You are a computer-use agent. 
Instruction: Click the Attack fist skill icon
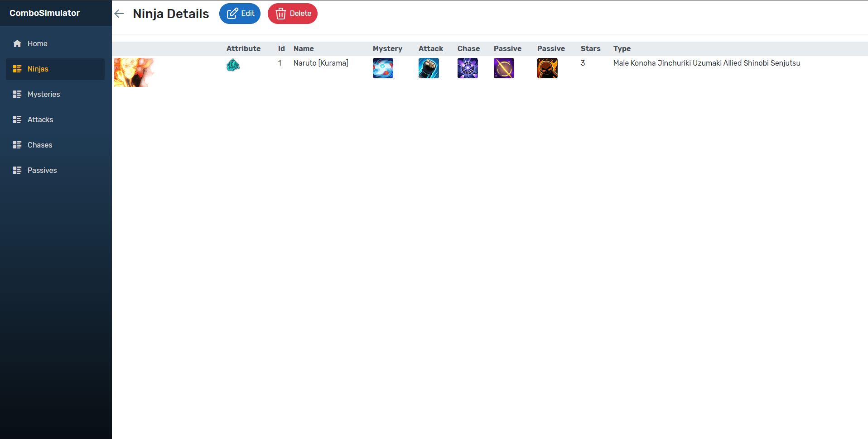click(429, 68)
